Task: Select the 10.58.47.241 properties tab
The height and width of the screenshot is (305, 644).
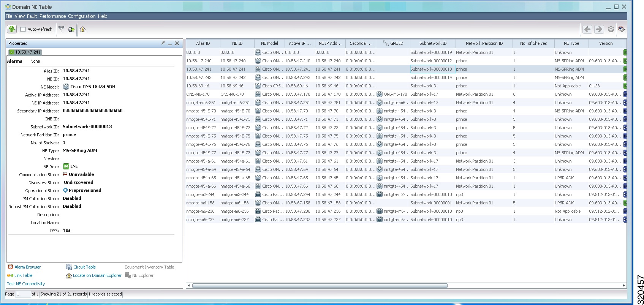Action: point(25,52)
